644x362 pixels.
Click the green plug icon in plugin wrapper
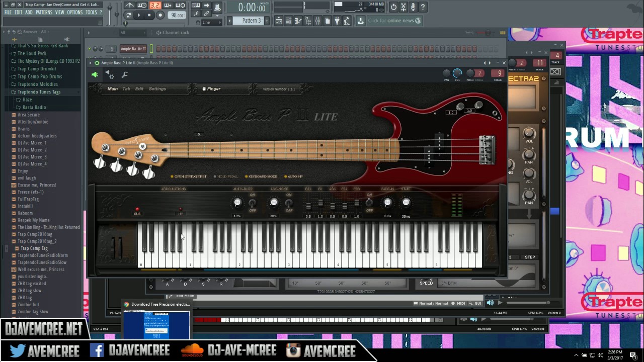pos(95,74)
